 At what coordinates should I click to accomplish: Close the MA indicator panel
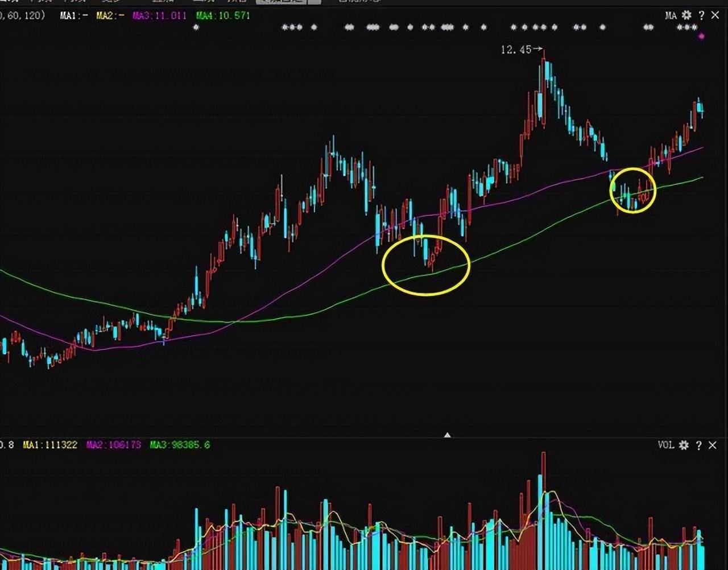[715, 15]
